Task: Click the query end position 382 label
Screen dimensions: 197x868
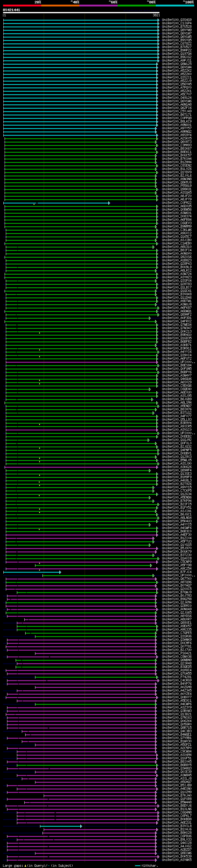Action: click(155, 15)
